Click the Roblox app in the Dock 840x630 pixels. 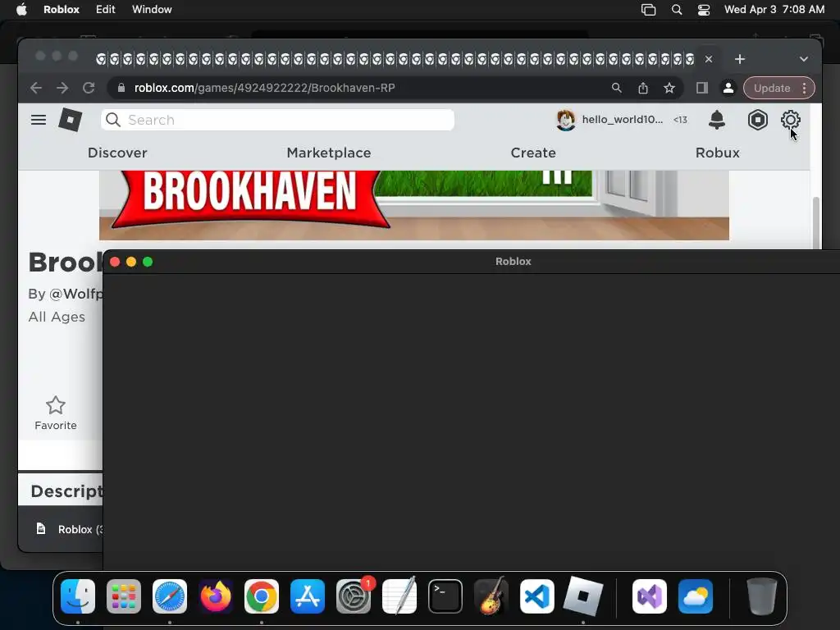pos(583,596)
